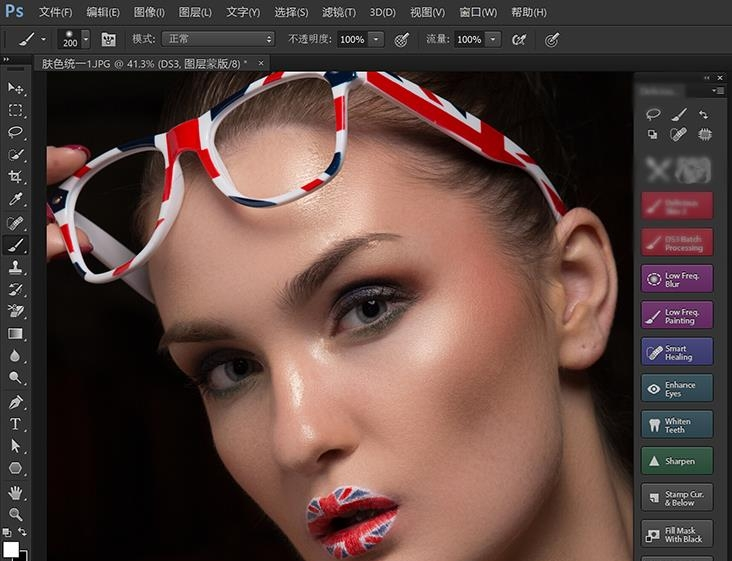732x561 pixels.
Task: Toggle the brush panel button
Action: click(x=109, y=39)
